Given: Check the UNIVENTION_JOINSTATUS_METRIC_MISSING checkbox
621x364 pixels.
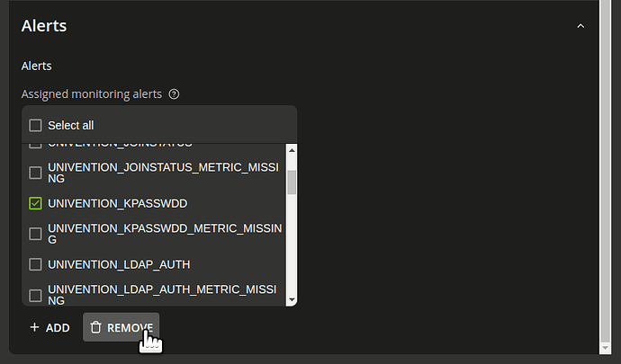Looking at the screenshot, I should (35, 173).
